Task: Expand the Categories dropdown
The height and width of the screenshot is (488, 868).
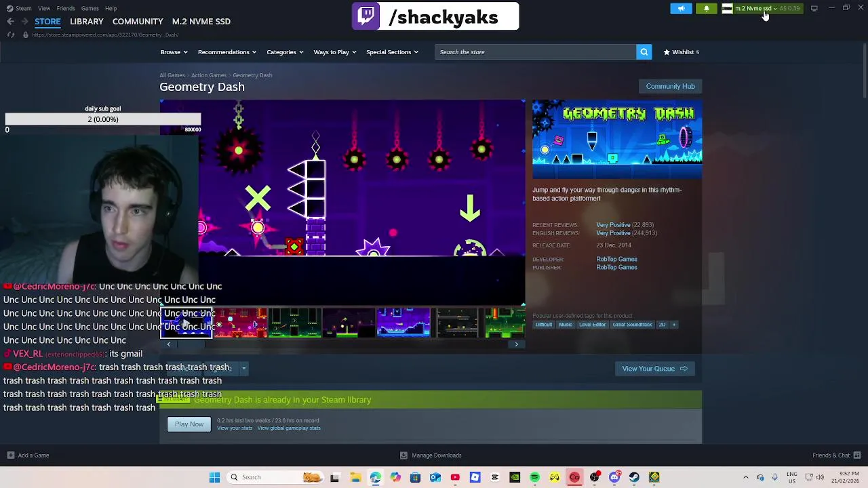Action: point(285,52)
